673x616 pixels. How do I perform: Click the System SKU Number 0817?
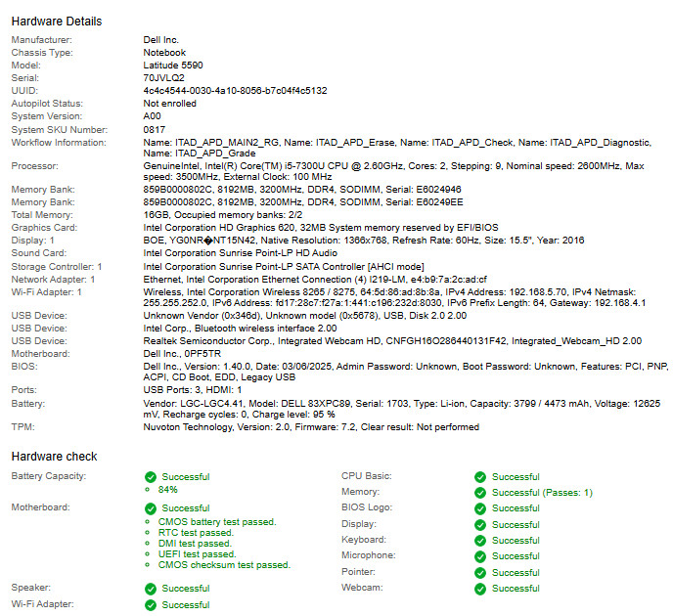tap(155, 130)
